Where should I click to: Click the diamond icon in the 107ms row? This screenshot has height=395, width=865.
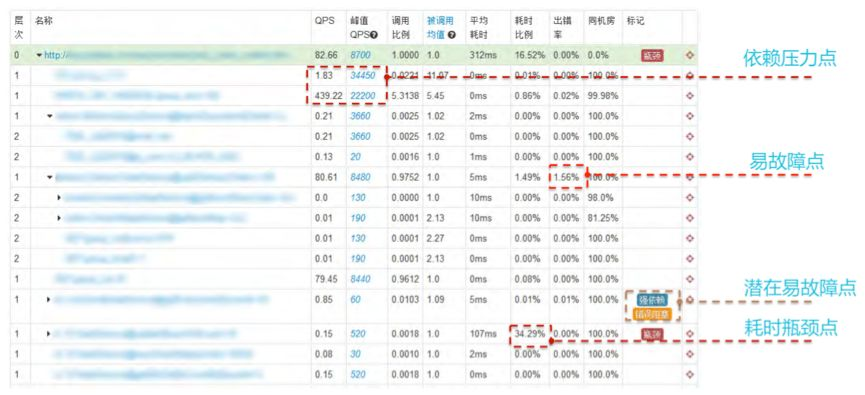click(x=690, y=334)
